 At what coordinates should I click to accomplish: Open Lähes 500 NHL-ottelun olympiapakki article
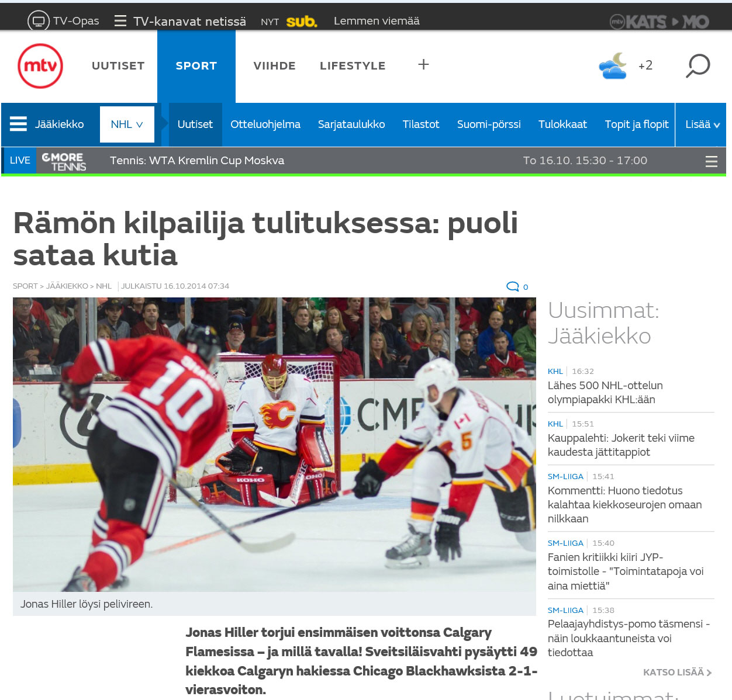605,393
